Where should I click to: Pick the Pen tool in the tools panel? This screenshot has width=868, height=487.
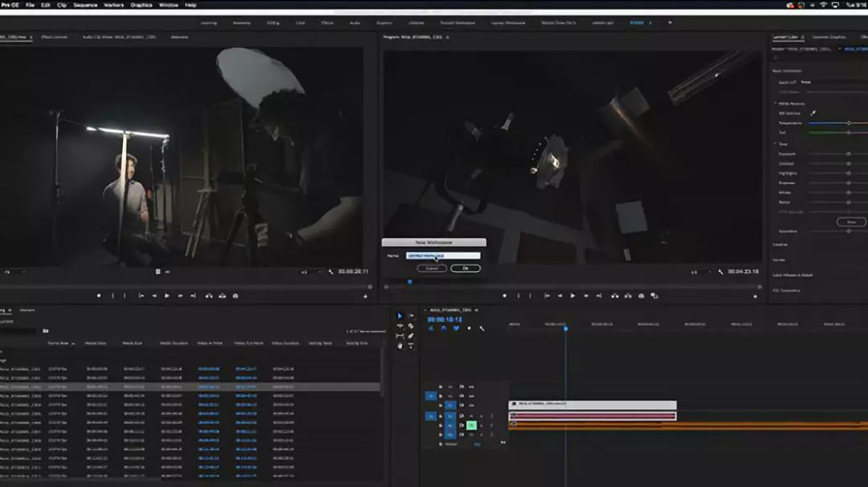pyautogui.click(x=411, y=336)
